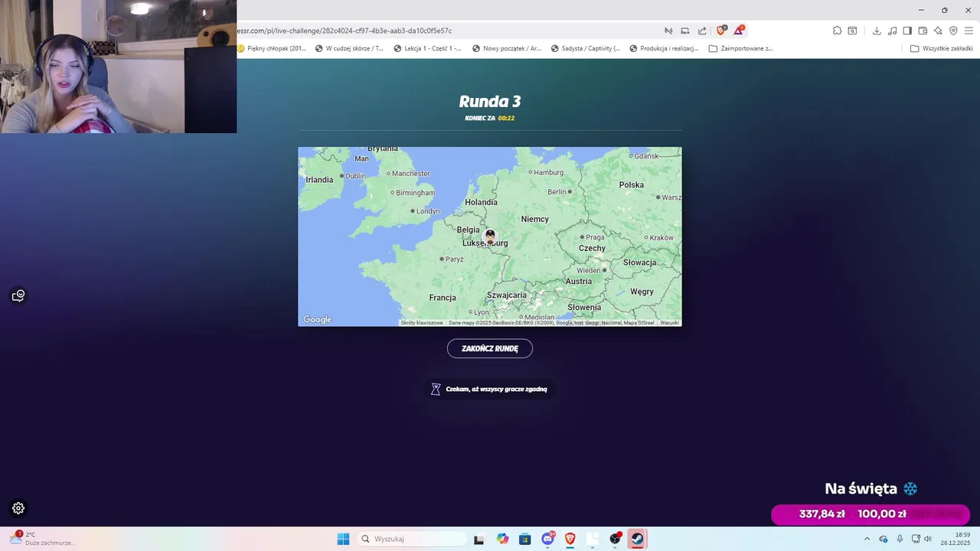
Task: Open the weather widget on the taskbar
Action: [42, 539]
